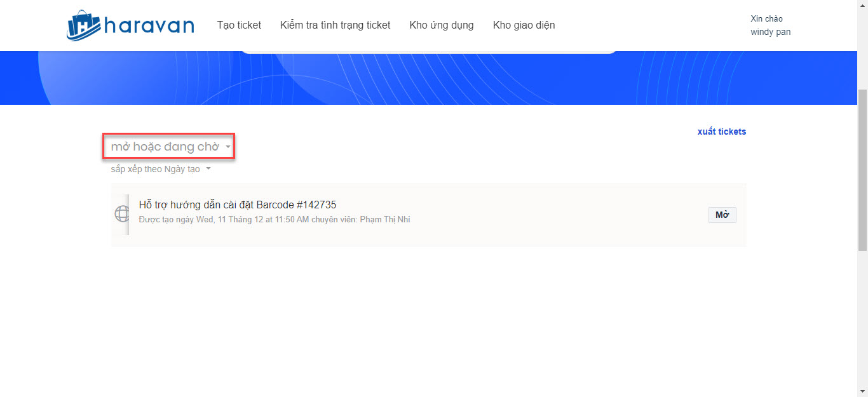Go to "Kiểm tra tình trạng ticket"

(x=335, y=25)
